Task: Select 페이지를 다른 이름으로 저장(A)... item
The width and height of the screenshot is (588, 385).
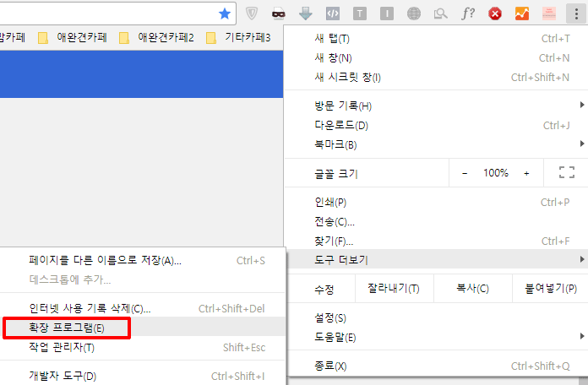Action: coord(143,260)
